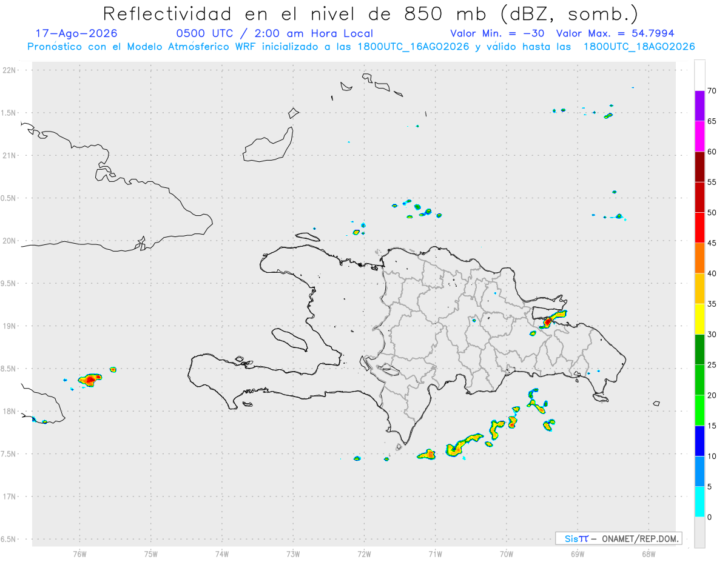
Task: Click the '70' label on the colorbar
Action: (712, 91)
